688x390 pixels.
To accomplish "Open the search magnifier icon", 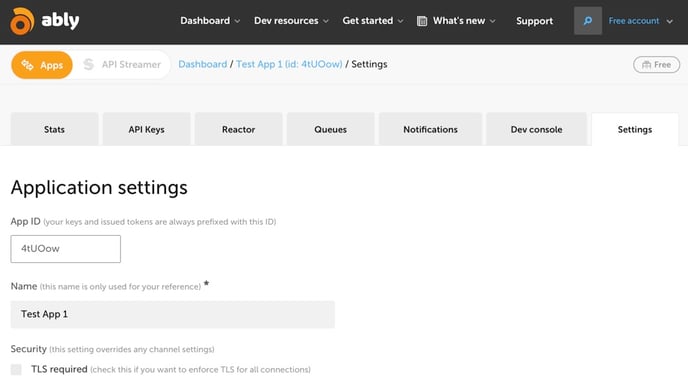I will coord(588,21).
